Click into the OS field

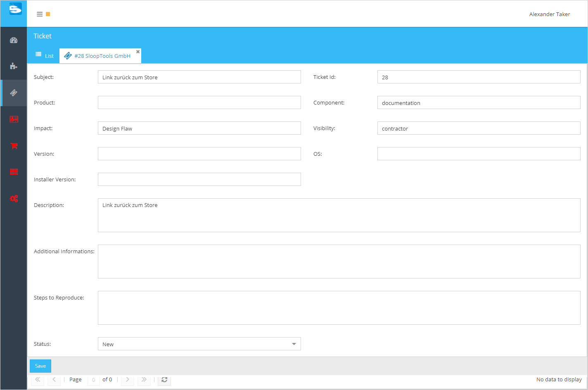click(x=479, y=154)
